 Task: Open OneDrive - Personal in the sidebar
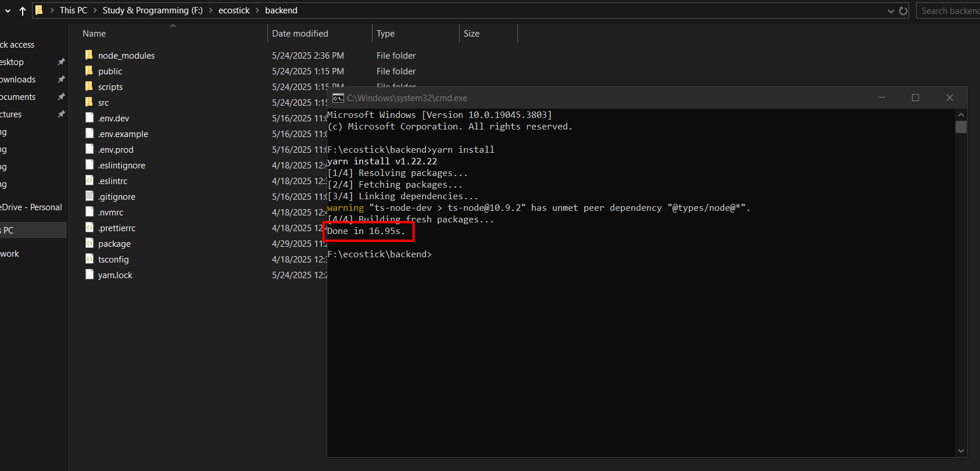click(x=31, y=207)
